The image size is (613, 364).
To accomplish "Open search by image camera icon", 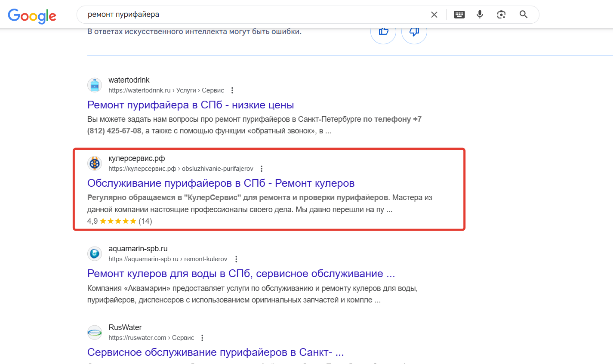I will 501,15.
